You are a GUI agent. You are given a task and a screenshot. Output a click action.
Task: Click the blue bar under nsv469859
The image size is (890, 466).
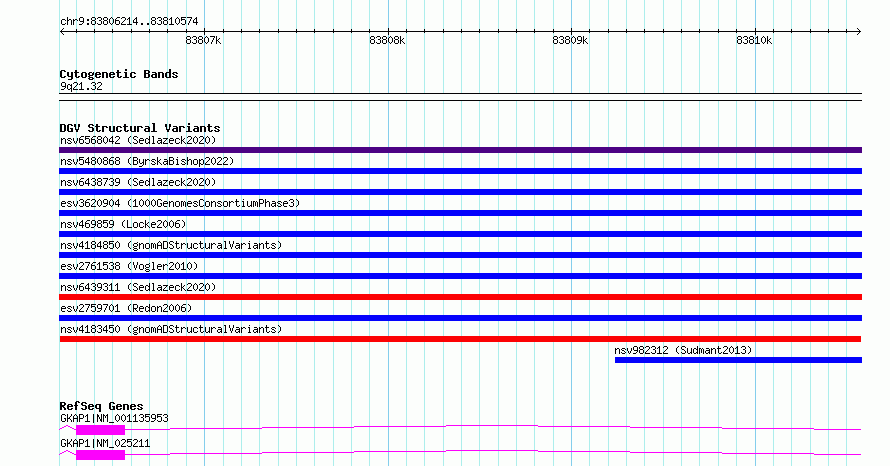(x=460, y=234)
